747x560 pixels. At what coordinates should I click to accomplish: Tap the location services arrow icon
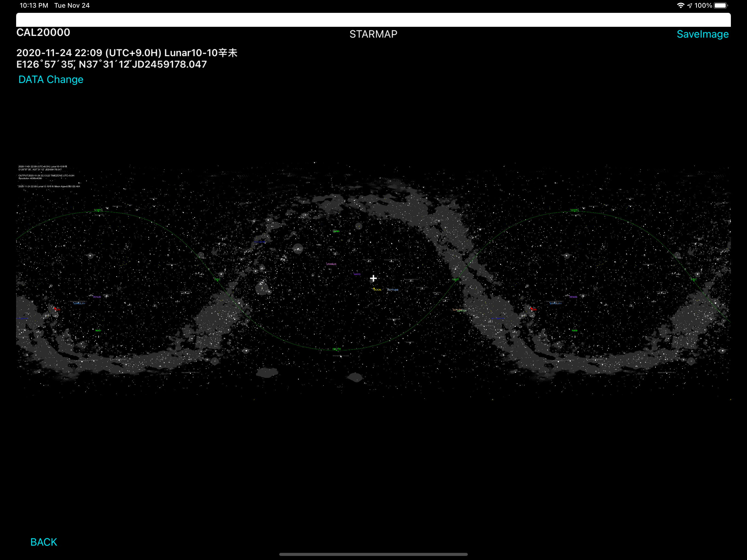pyautogui.click(x=690, y=5)
